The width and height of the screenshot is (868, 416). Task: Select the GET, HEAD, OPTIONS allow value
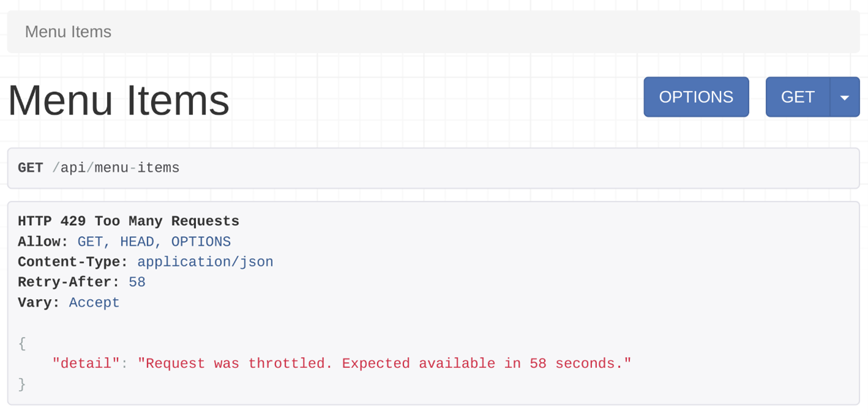pyautogui.click(x=154, y=242)
